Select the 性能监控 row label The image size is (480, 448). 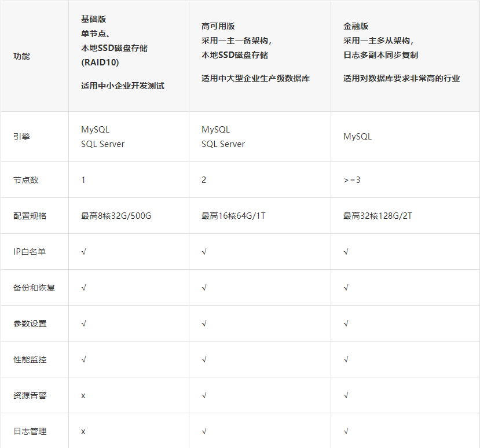[x=30, y=359]
